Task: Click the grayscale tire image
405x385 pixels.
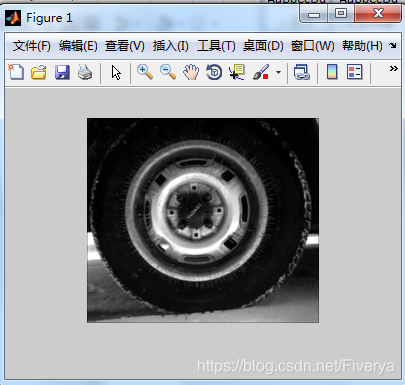Action: click(x=203, y=220)
